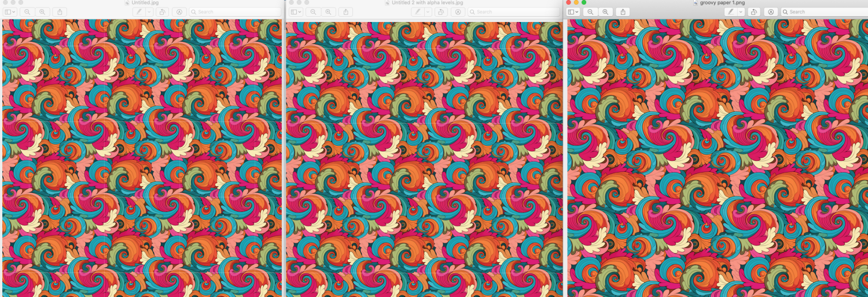Close the groovy paper 1.png window
The height and width of the screenshot is (297, 868).
pyautogui.click(x=569, y=2)
